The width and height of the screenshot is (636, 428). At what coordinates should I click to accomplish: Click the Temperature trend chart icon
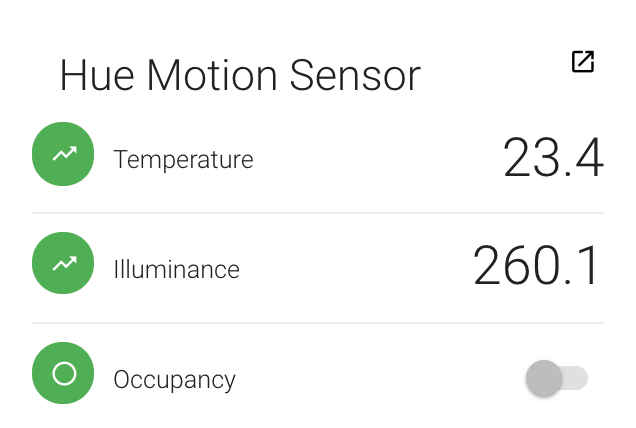coord(63,155)
